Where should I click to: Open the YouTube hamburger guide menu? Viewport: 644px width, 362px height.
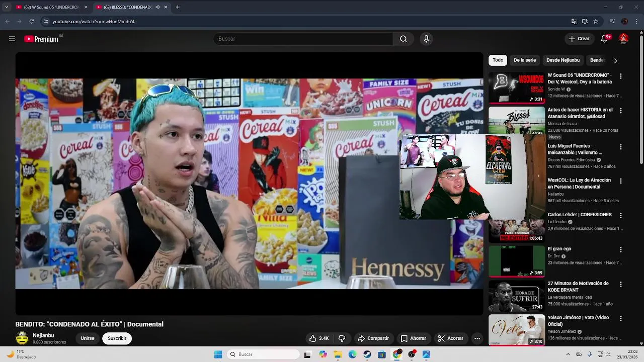tap(12, 39)
